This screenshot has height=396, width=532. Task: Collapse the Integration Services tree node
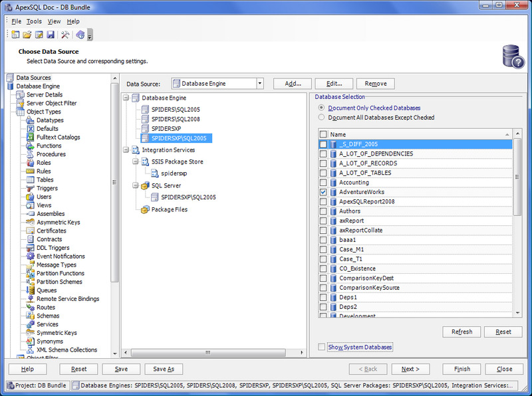[126, 150]
